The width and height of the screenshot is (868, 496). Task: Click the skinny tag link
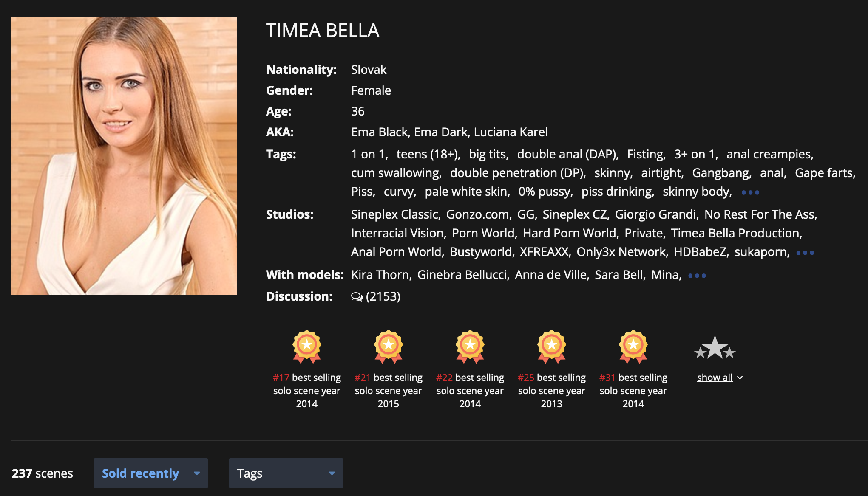pos(613,173)
